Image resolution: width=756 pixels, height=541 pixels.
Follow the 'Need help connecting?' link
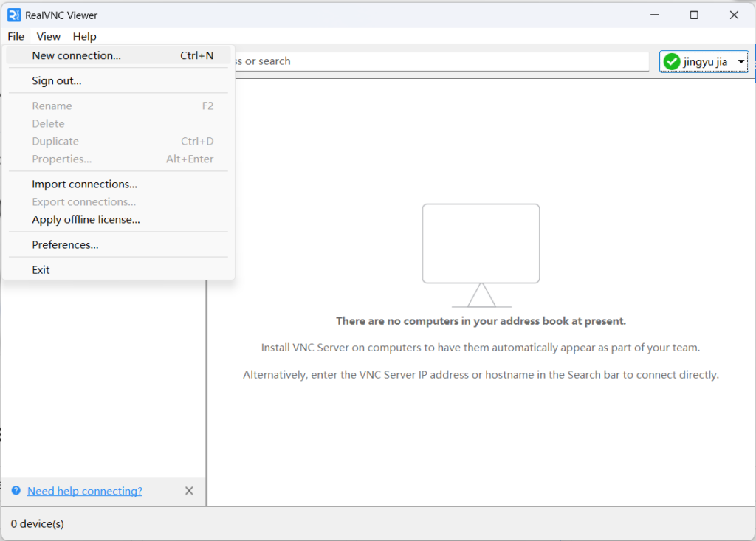point(85,491)
